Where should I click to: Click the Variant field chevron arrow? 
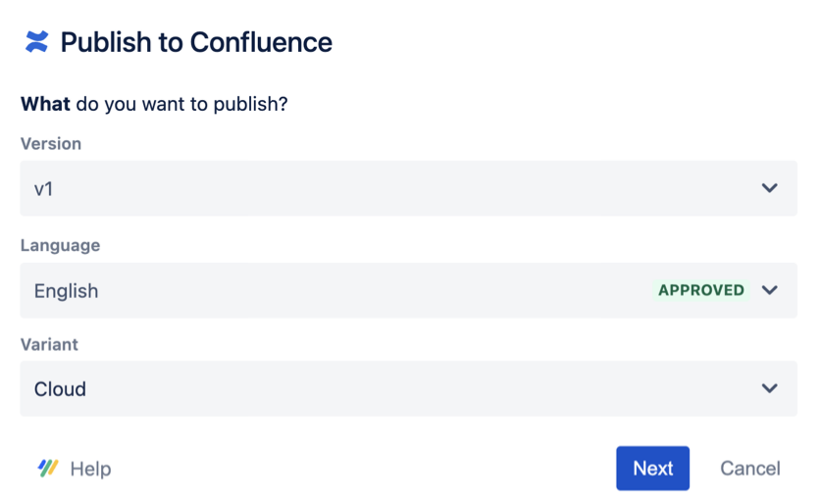click(x=769, y=388)
